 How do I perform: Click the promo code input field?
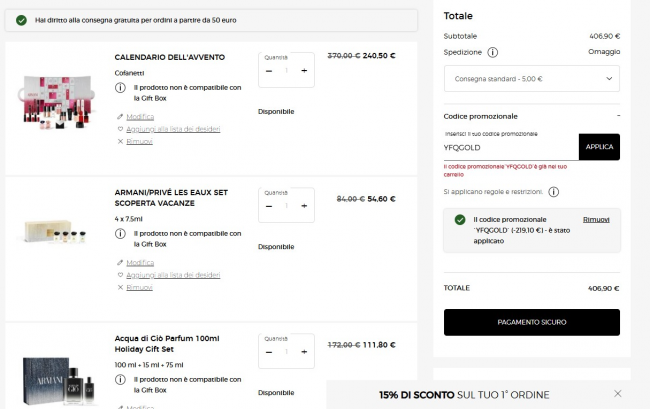(510, 147)
